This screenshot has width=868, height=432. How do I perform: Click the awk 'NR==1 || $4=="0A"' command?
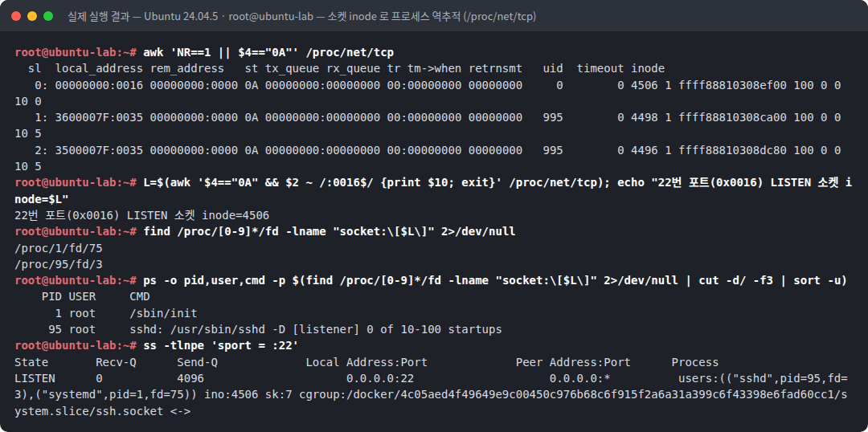(268, 52)
